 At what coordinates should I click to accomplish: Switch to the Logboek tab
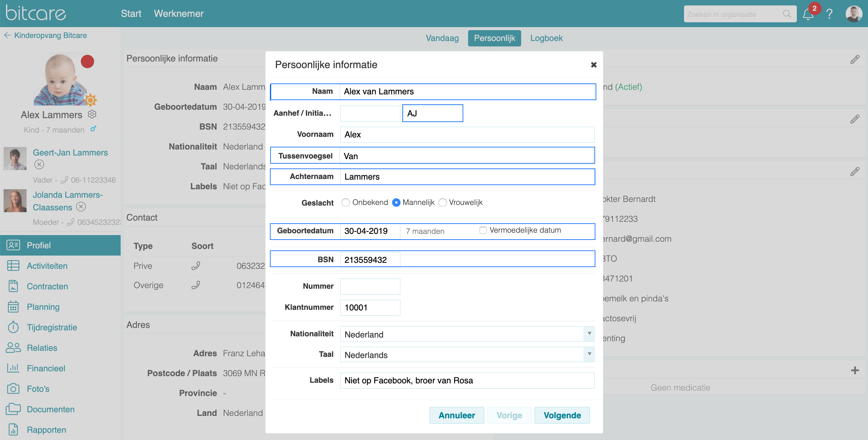click(x=546, y=38)
